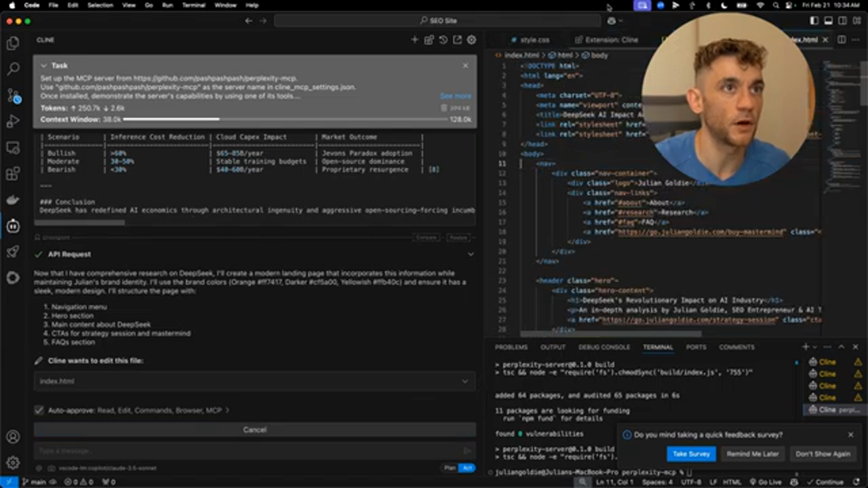The image size is (868, 488).
Task: Click the SEO Site command center search box
Action: [437, 21]
